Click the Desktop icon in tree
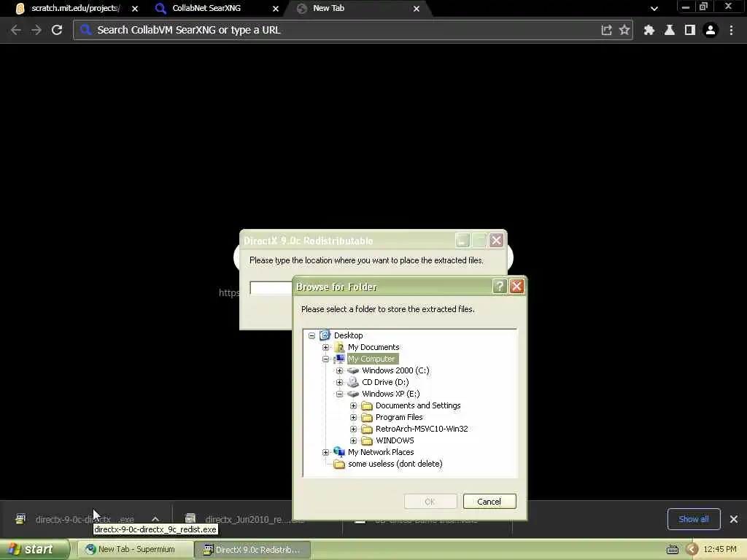747x560 pixels. tap(325, 335)
